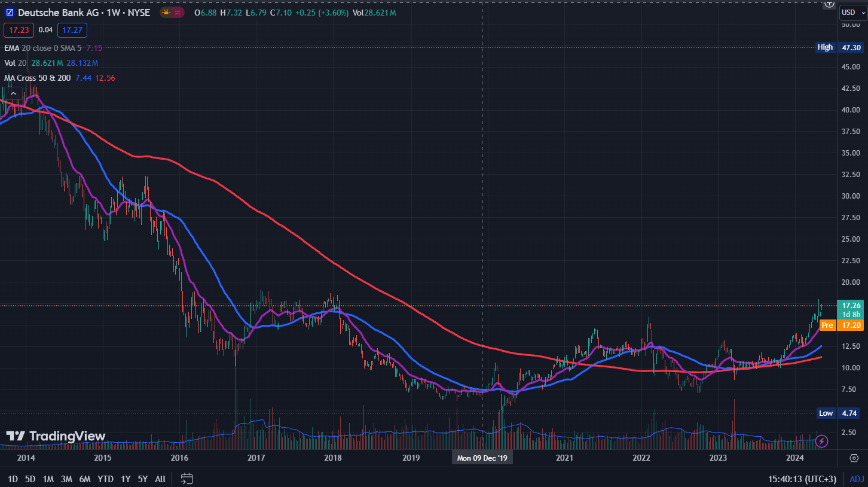The width and height of the screenshot is (868, 487).
Task: Click the 0.04 spread value
Action: 45,29
